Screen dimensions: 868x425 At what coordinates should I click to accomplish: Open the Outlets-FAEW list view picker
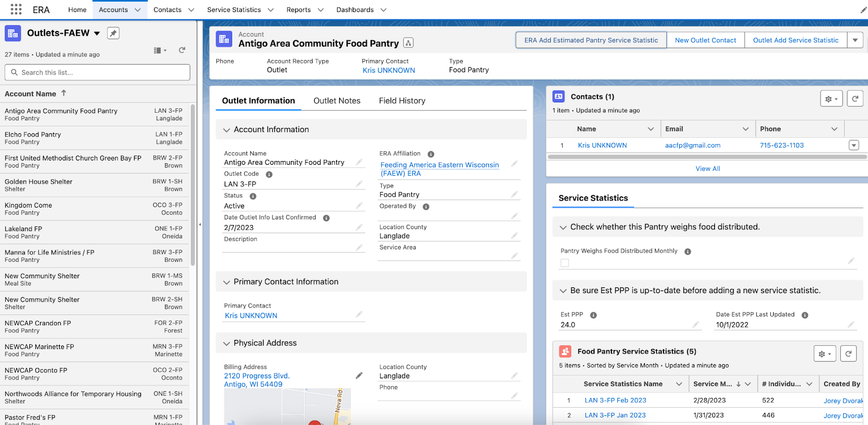(97, 34)
